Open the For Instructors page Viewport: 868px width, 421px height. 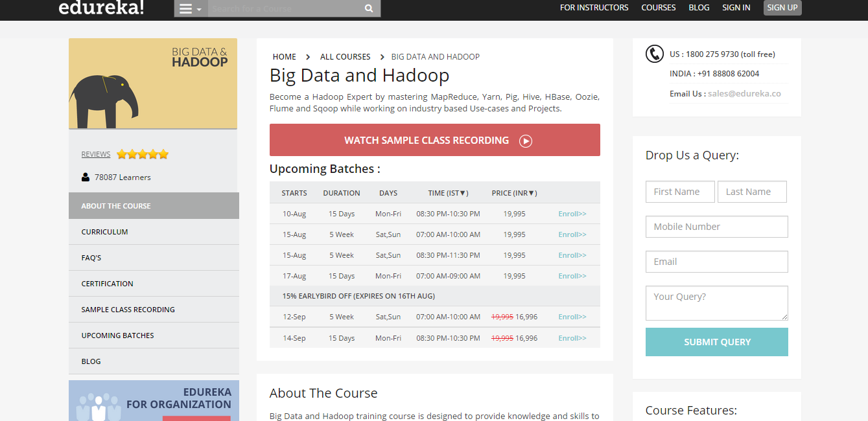[x=594, y=8]
